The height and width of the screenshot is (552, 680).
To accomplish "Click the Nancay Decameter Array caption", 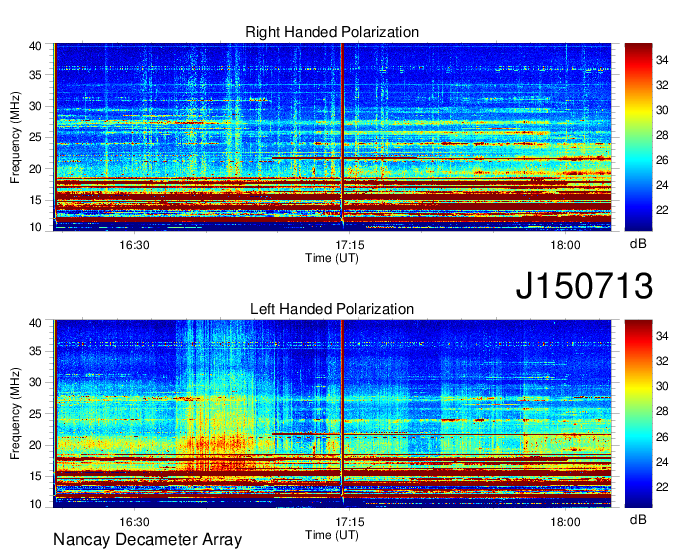I will coord(147,540).
